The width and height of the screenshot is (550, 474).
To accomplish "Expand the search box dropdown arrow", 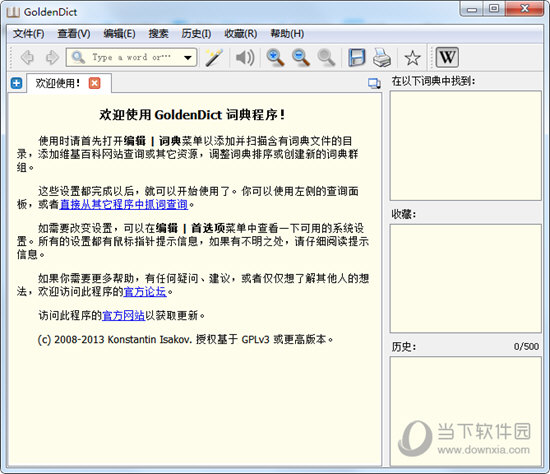I will 188,58.
